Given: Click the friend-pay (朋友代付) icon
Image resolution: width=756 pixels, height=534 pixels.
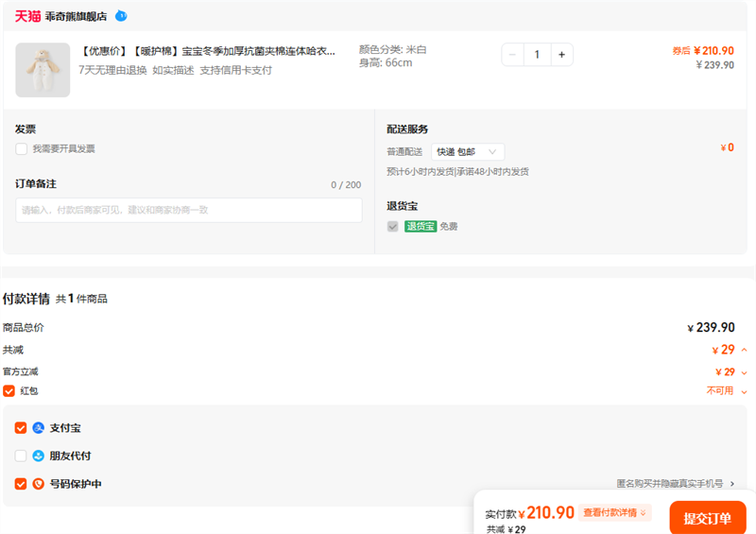Looking at the screenshot, I should (x=39, y=456).
